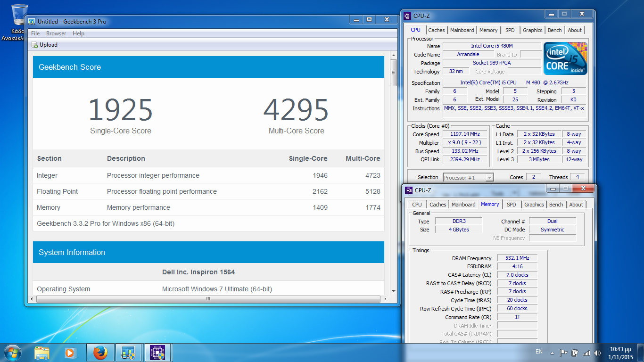Click the Name field Intel Core i5 480M
Viewport: 644px width, 362px height.
click(492, 46)
